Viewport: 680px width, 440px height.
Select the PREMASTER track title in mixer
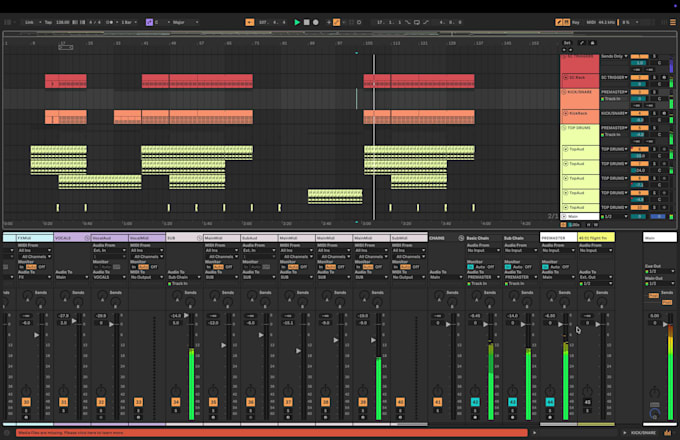[559, 238]
